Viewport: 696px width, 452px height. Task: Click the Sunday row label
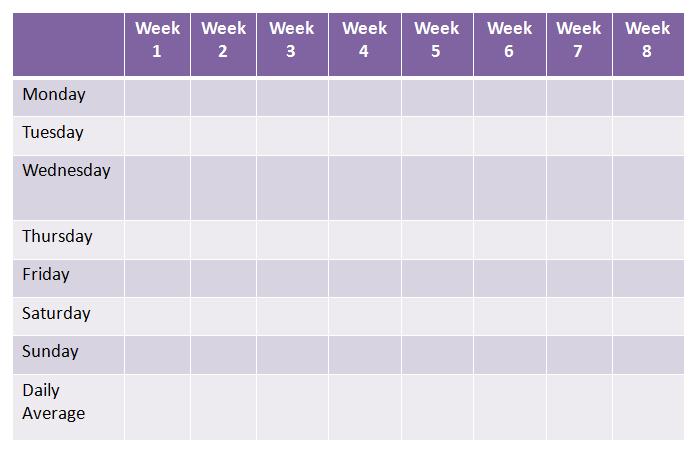[50, 352]
